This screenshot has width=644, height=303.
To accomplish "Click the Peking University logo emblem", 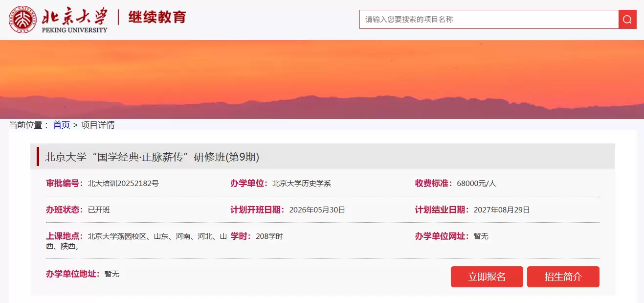I will (x=22, y=20).
